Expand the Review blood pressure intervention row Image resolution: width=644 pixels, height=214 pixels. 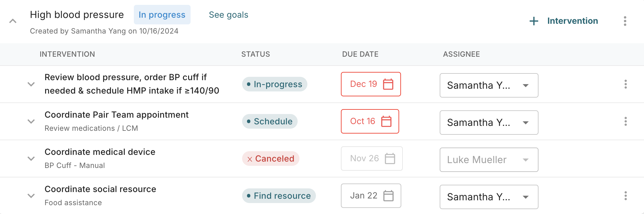coord(31,84)
